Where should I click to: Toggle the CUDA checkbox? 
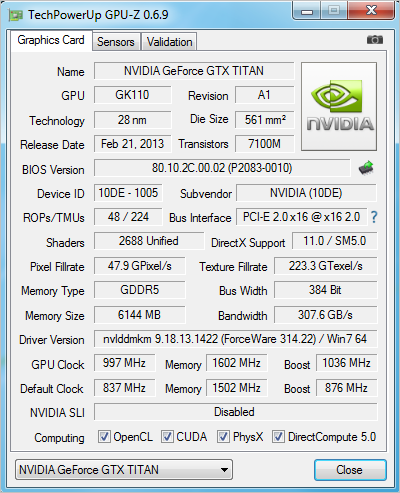coord(167,437)
